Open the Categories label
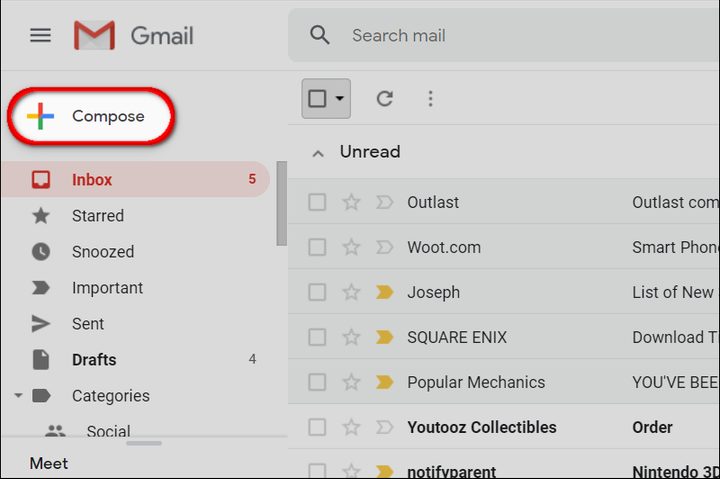The width and height of the screenshot is (720, 479). (111, 395)
